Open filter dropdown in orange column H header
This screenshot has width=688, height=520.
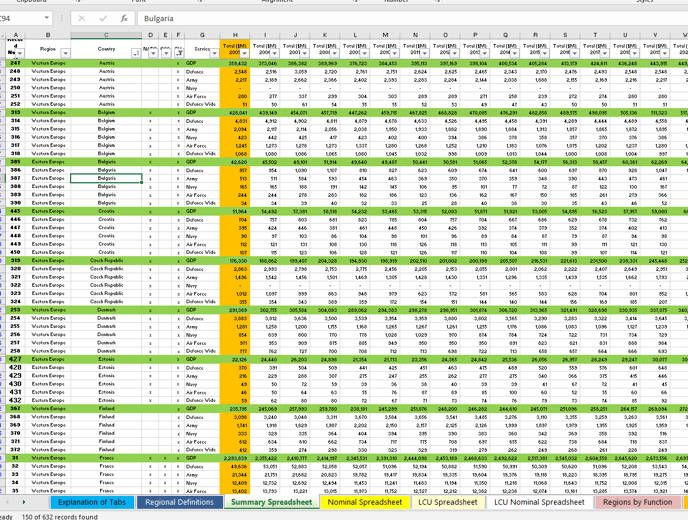point(244,54)
